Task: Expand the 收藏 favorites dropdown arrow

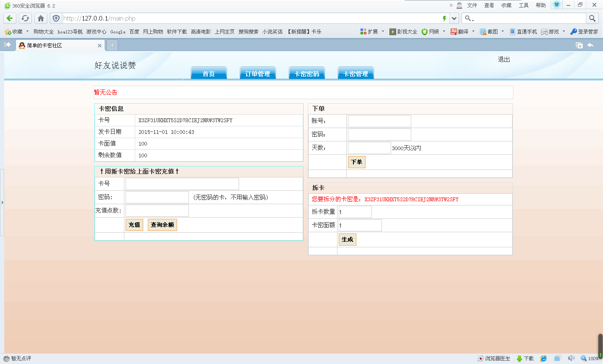Action: 28,31
